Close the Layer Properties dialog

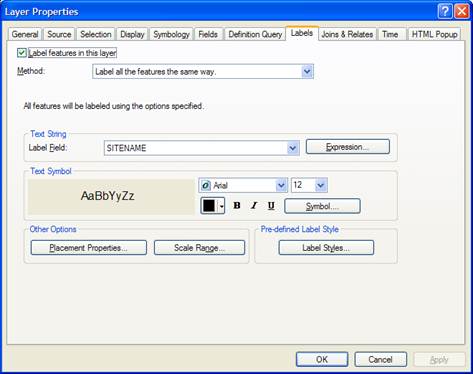[462, 11]
